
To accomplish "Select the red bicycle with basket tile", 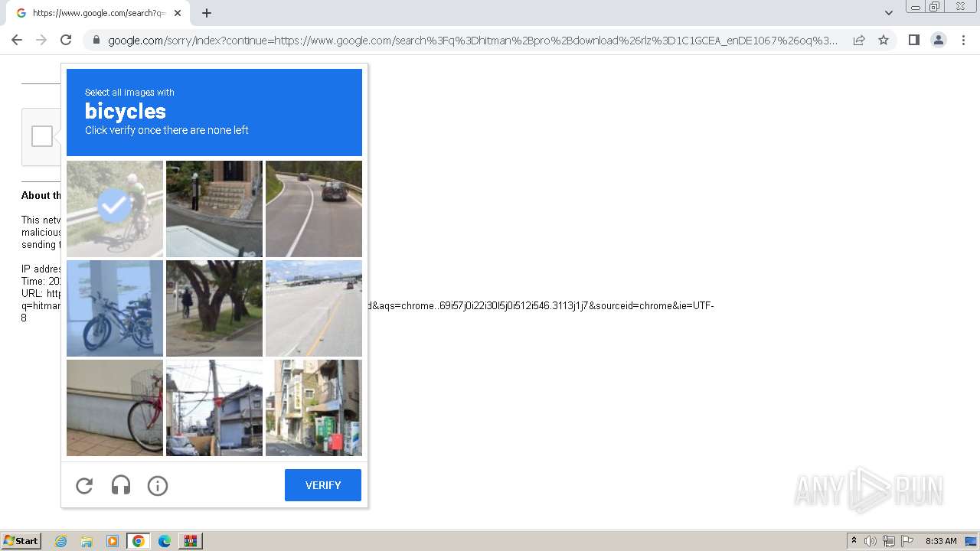I will click(x=115, y=408).
